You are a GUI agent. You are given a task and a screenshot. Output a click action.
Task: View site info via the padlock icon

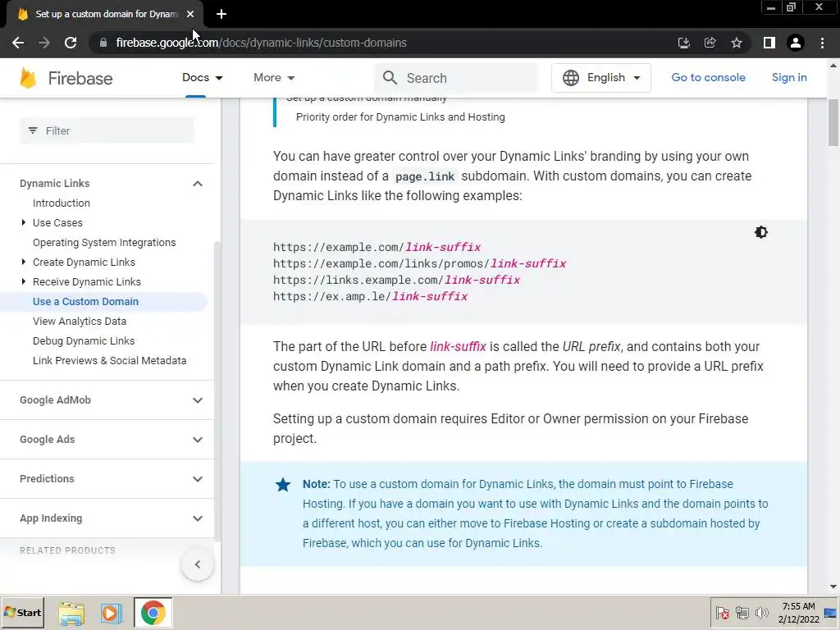coord(103,43)
